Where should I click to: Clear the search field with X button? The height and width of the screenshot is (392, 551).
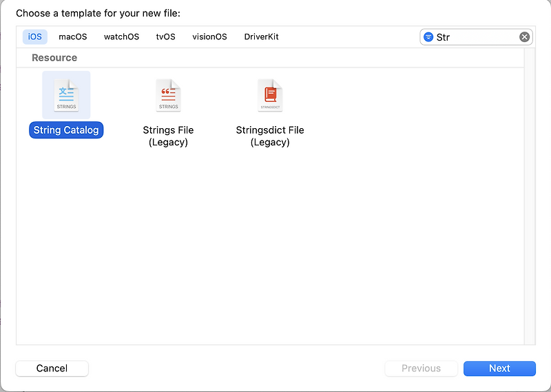[x=524, y=37]
